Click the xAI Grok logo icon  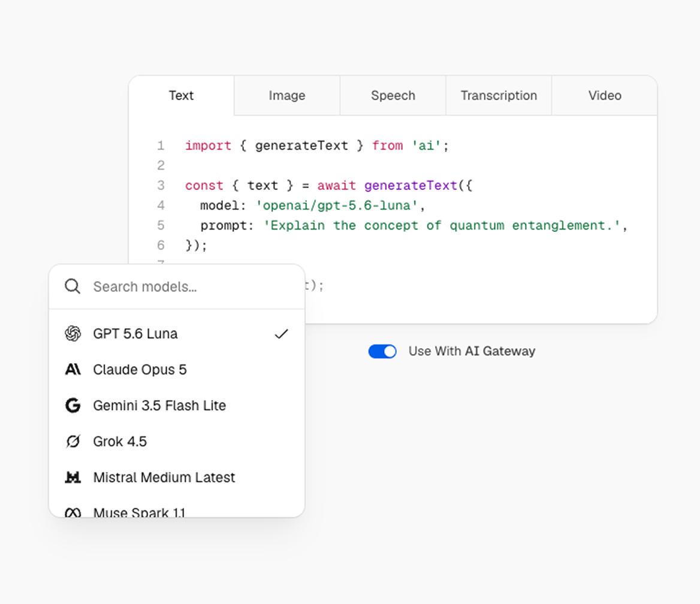coord(73,441)
